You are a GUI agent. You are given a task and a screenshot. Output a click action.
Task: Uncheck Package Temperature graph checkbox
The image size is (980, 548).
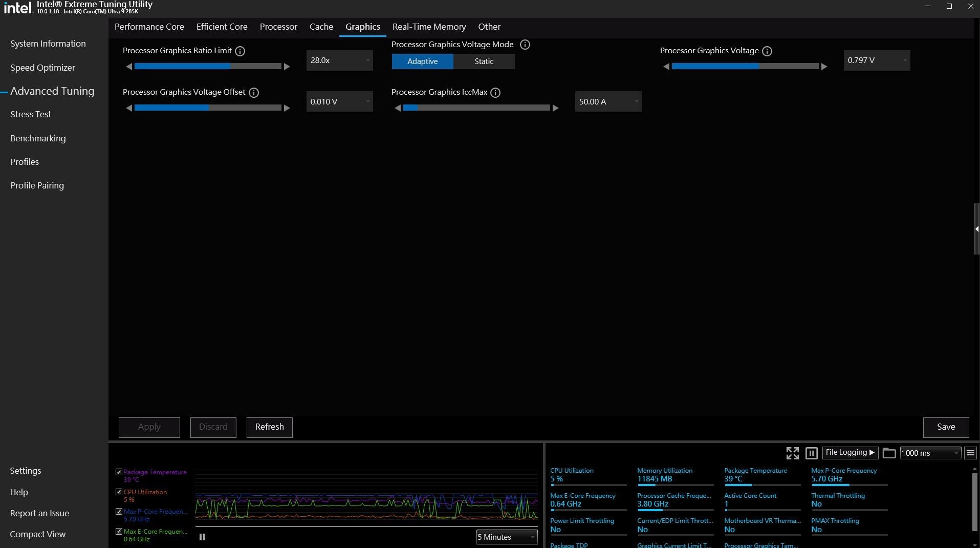(x=119, y=472)
